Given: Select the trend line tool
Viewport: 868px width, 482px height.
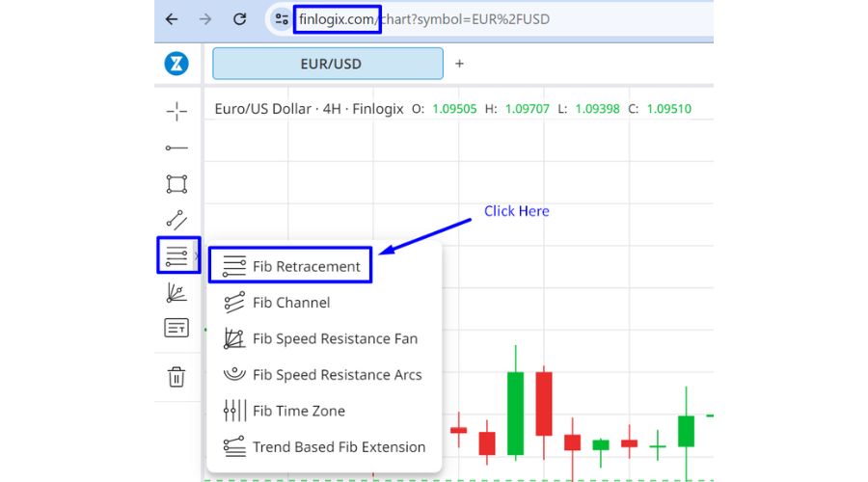Looking at the screenshot, I should [x=176, y=221].
